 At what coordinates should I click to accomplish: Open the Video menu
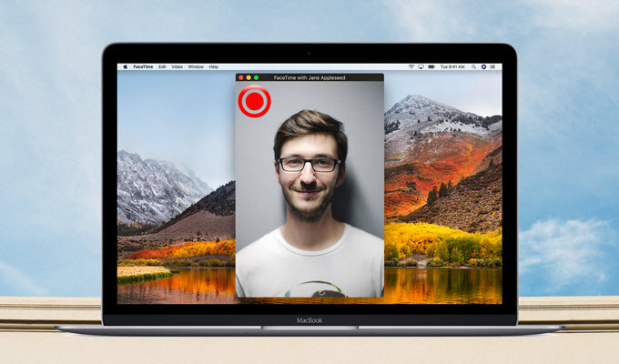point(177,66)
